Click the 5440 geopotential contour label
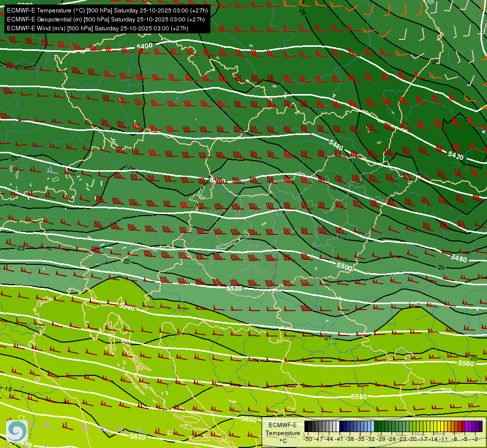Viewport: 487px width, 448px height. [x=336, y=144]
